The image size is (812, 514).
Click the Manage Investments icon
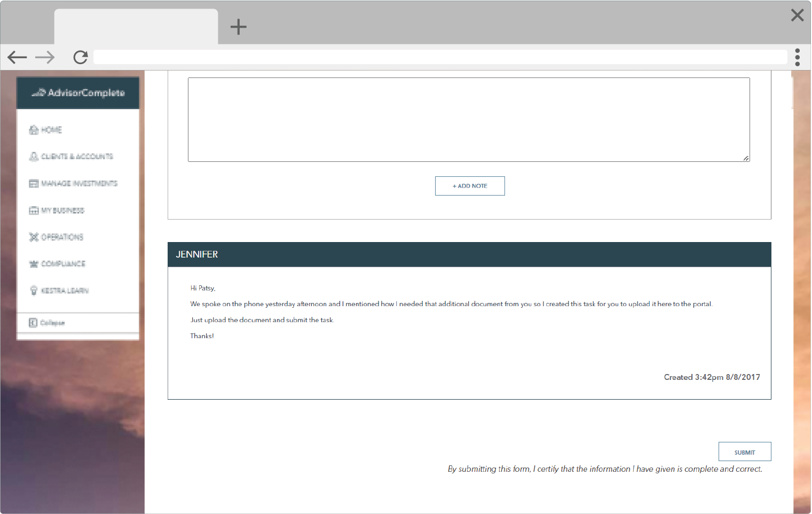pos(34,183)
